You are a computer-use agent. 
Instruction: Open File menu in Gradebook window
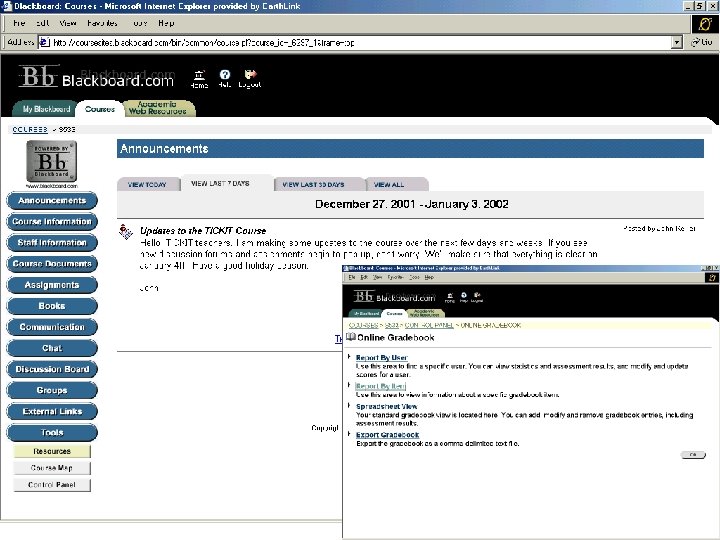(x=352, y=277)
